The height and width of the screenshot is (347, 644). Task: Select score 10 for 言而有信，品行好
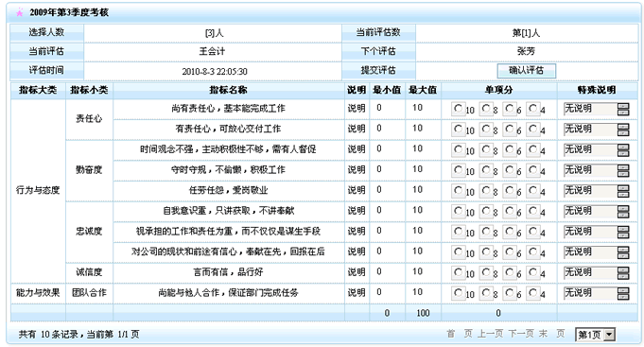point(458,272)
